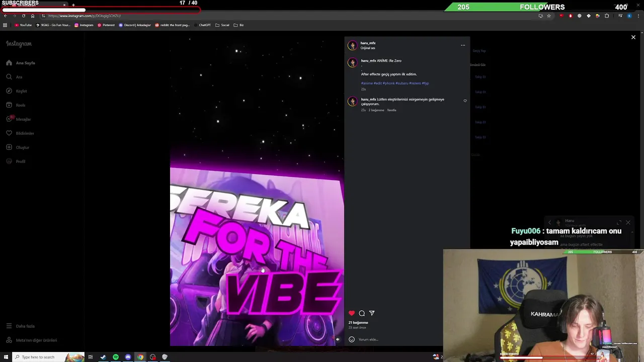Viewport: 644px width, 362px height.
Task: Click the Orijinal ses audio link
Action: pyautogui.click(x=368, y=48)
